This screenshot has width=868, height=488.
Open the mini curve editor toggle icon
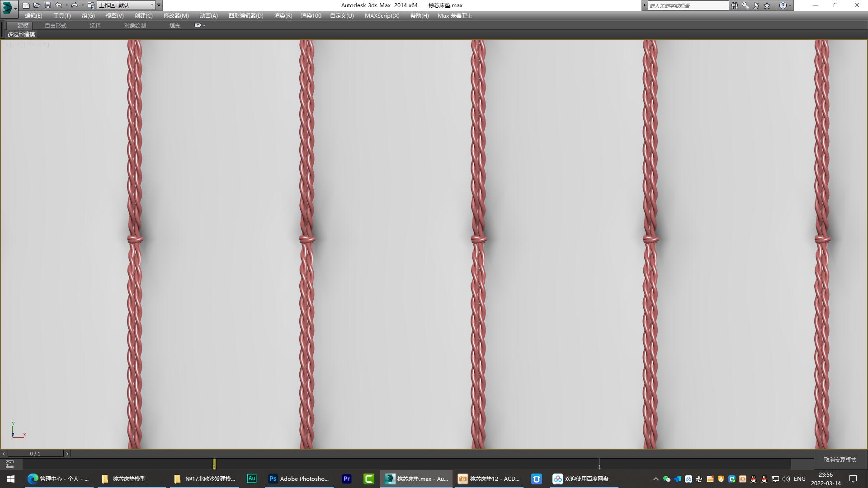[x=9, y=464]
